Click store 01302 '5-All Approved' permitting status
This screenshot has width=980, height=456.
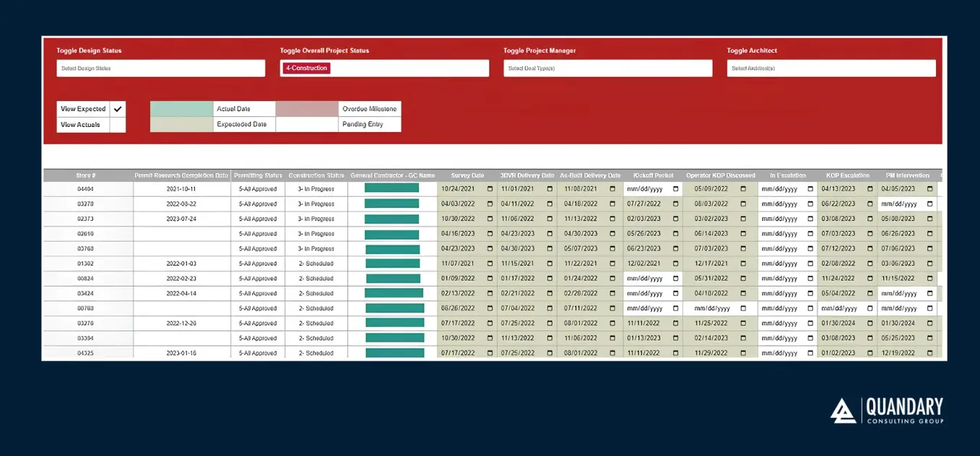coord(258,263)
